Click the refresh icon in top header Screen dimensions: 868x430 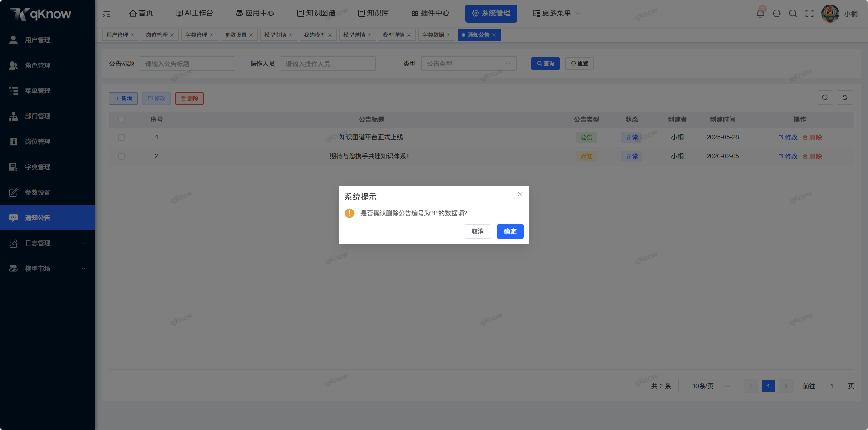[x=777, y=13]
